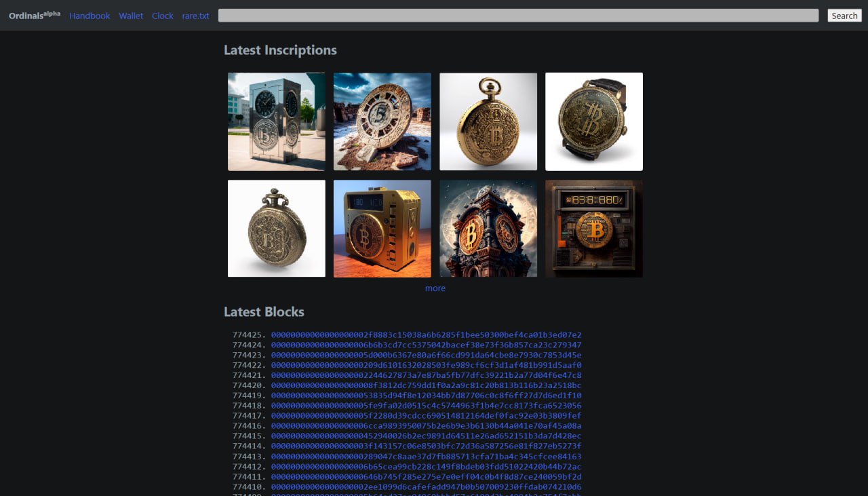Open block 774422 hash link
Viewport: 868px width, 496px height.
[x=427, y=365]
